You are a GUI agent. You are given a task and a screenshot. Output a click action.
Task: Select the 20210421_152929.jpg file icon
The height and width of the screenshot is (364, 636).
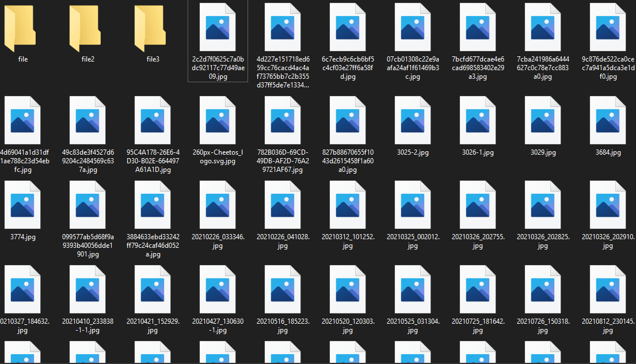point(153,289)
